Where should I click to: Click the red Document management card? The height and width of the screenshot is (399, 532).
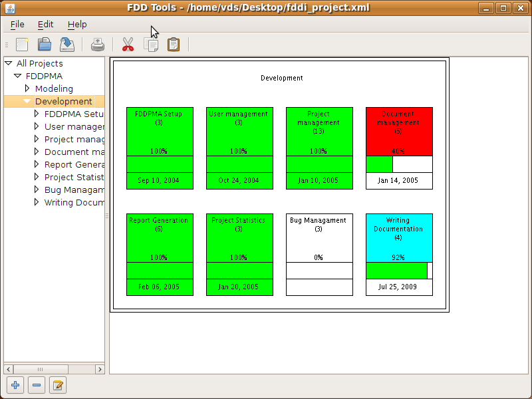click(399, 148)
